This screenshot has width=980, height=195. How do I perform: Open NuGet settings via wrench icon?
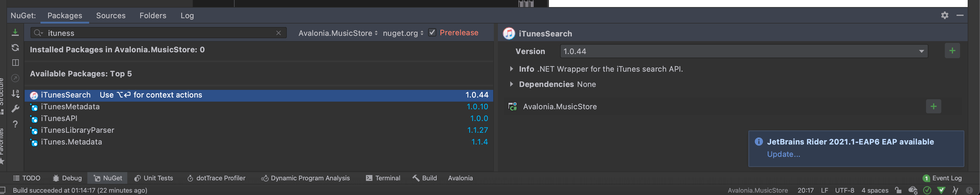tap(15, 109)
